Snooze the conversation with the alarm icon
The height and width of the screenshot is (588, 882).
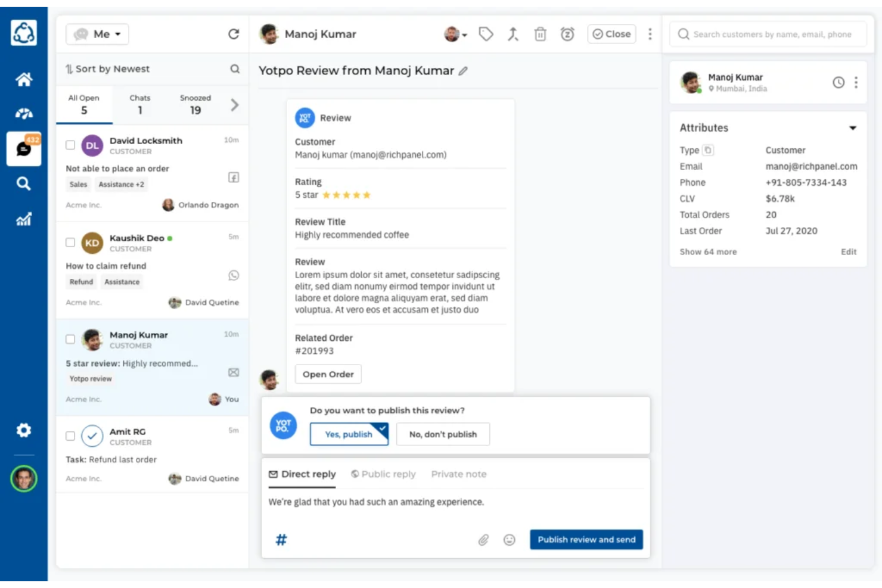pos(567,34)
